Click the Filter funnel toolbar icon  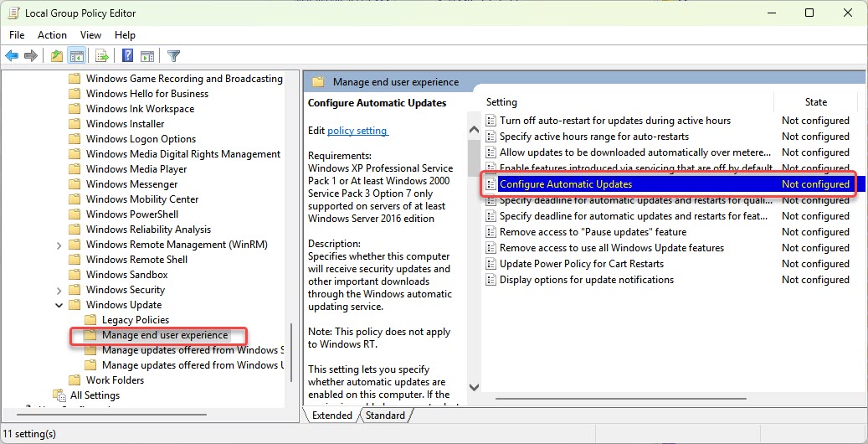tap(174, 56)
